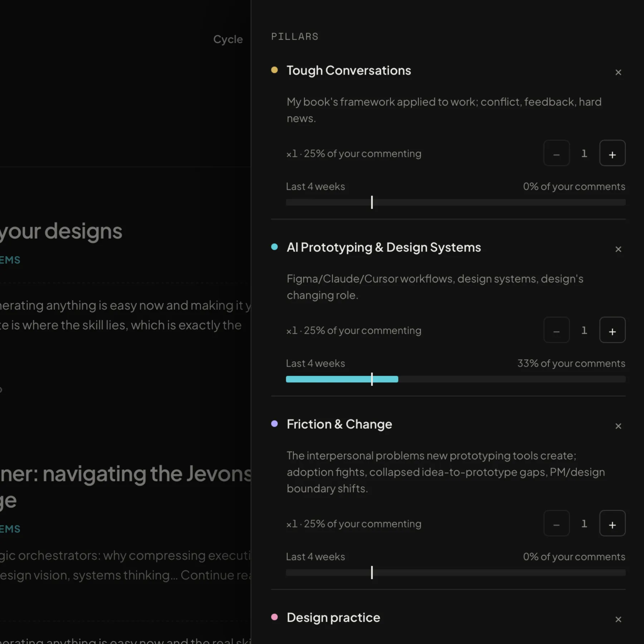Click the pink dot beside Design practice
644x644 pixels.
tap(274, 617)
